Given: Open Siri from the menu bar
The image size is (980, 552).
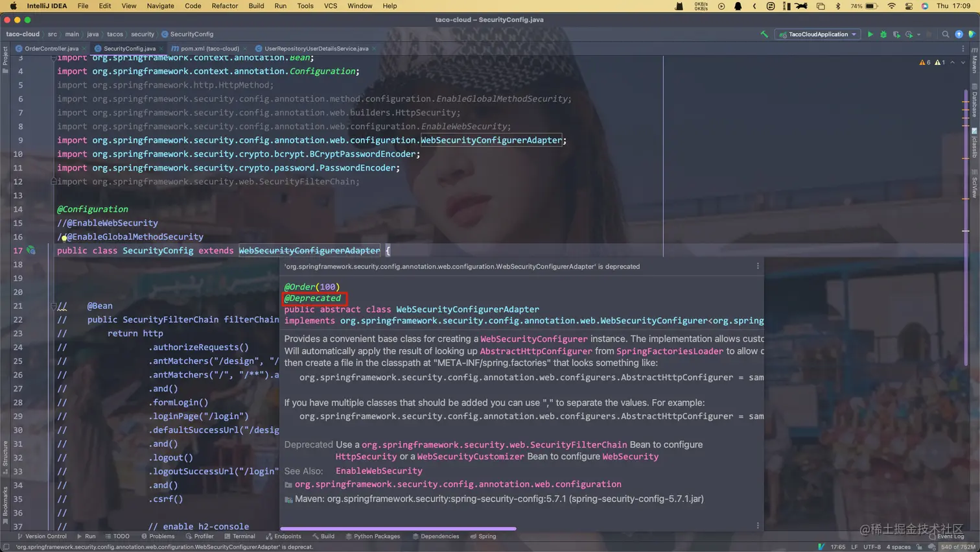Looking at the screenshot, I should click(925, 6).
